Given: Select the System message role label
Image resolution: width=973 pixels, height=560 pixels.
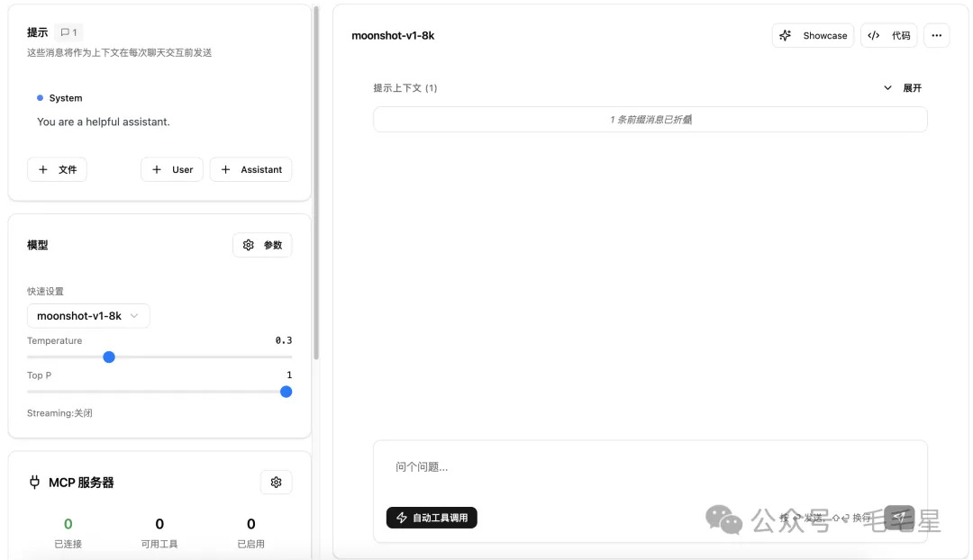Looking at the screenshot, I should coord(65,98).
